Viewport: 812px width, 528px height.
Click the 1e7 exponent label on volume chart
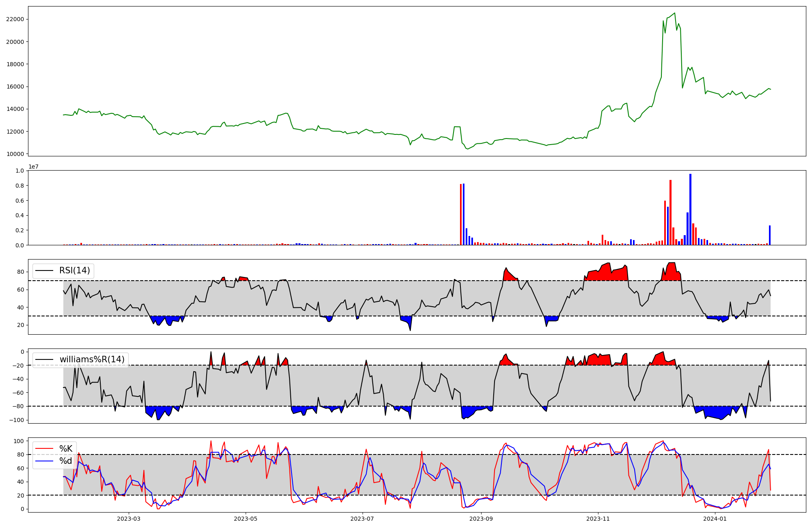tap(33, 167)
